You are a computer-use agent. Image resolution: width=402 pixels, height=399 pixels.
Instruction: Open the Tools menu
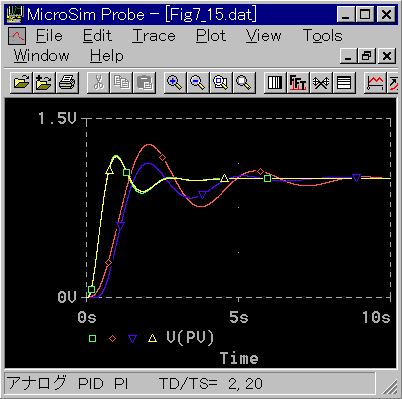click(x=322, y=36)
